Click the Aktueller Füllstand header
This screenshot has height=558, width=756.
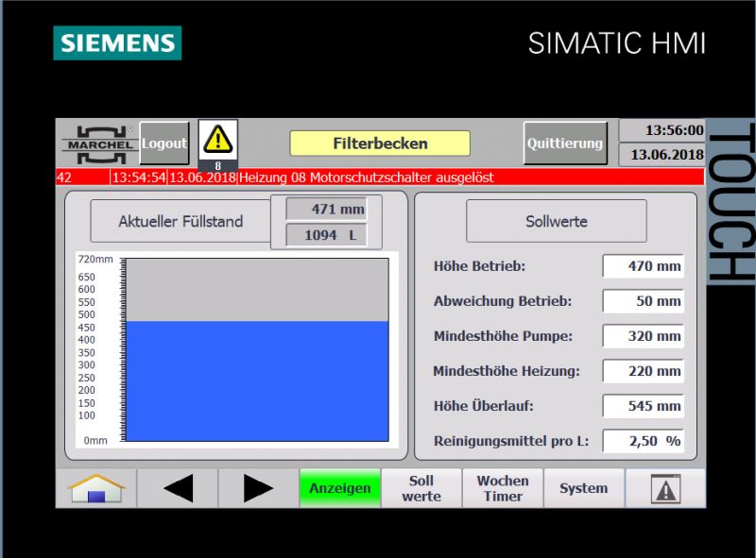click(180, 221)
